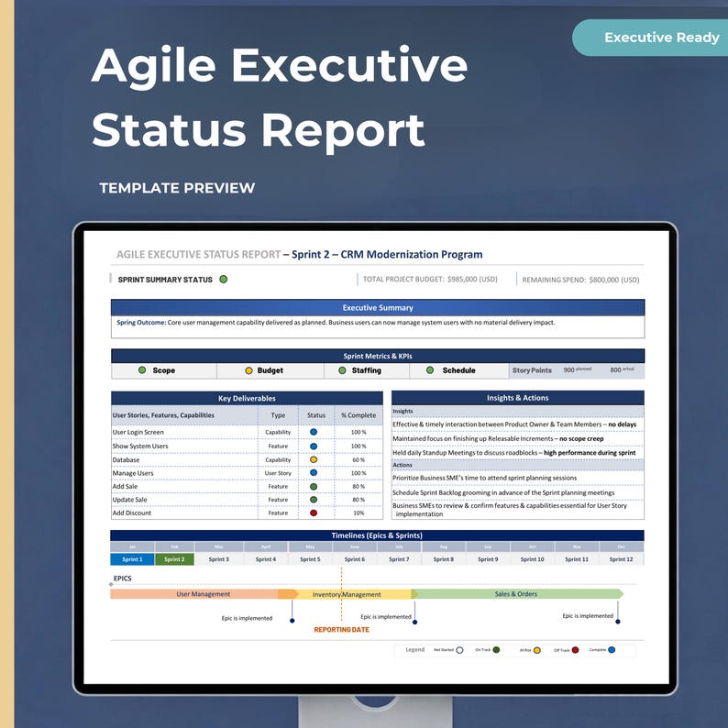Click the Spring Outcome summary text
Image resolution: width=728 pixels, height=728 pixels.
coord(336,322)
